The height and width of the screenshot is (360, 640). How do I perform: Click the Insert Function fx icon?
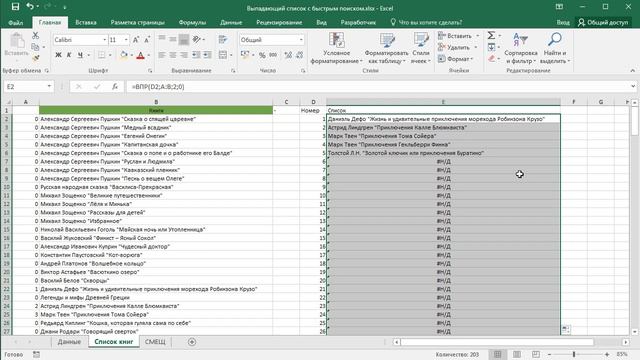115,87
